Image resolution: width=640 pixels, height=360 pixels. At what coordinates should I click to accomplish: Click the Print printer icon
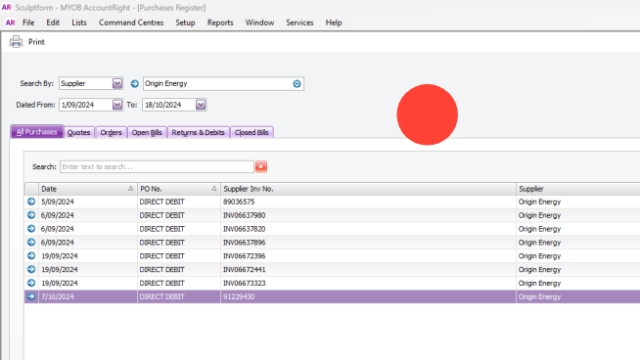coord(16,42)
